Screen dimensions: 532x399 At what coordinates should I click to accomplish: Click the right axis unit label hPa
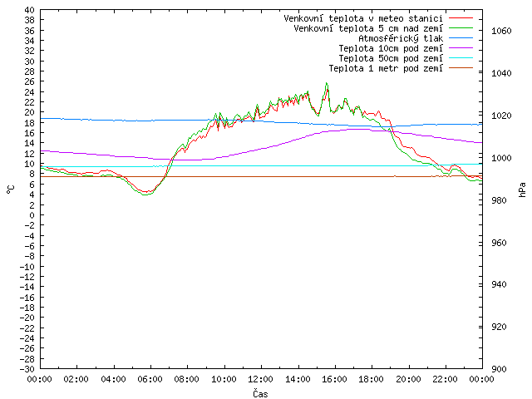pyautogui.click(x=522, y=190)
